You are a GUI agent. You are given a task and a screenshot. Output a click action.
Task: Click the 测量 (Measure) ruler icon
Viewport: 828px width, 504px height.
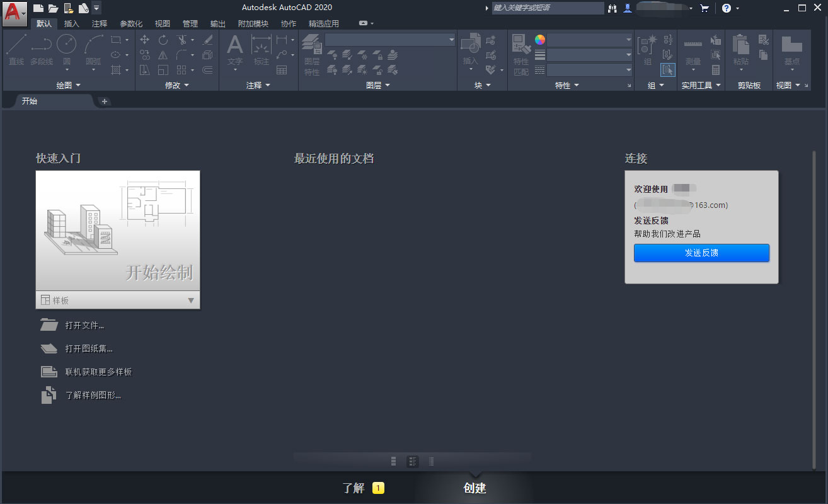pos(693,44)
